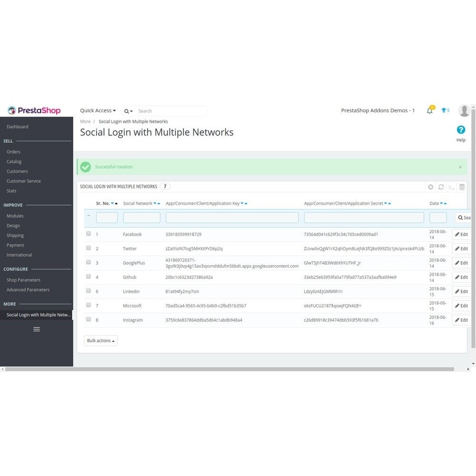Sort Date descending arrow
Viewport: 476px width, 476px height.
pos(441,203)
